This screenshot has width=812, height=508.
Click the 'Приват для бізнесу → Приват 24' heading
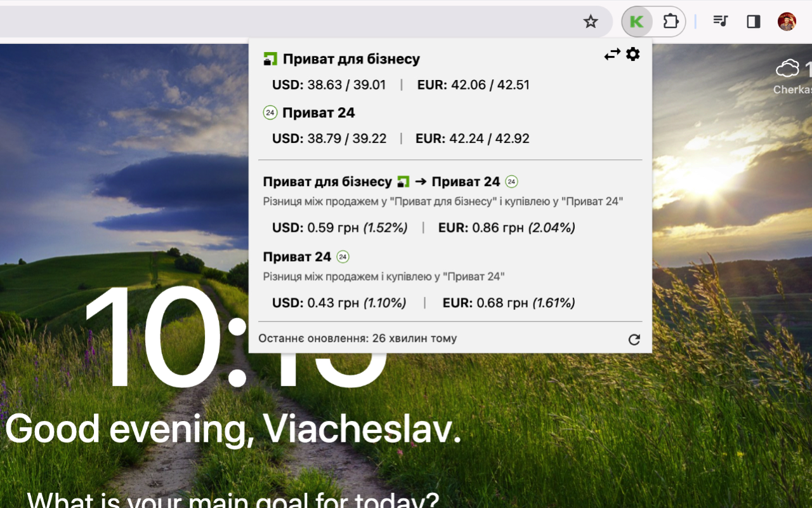coord(391,182)
